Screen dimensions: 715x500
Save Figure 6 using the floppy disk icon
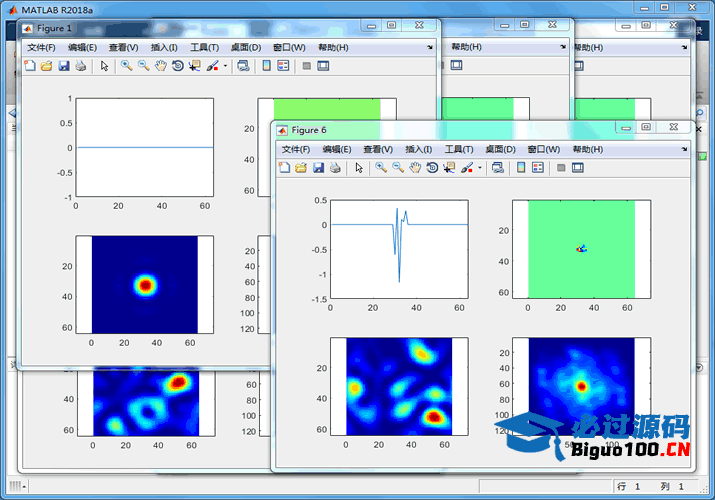[x=318, y=168]
